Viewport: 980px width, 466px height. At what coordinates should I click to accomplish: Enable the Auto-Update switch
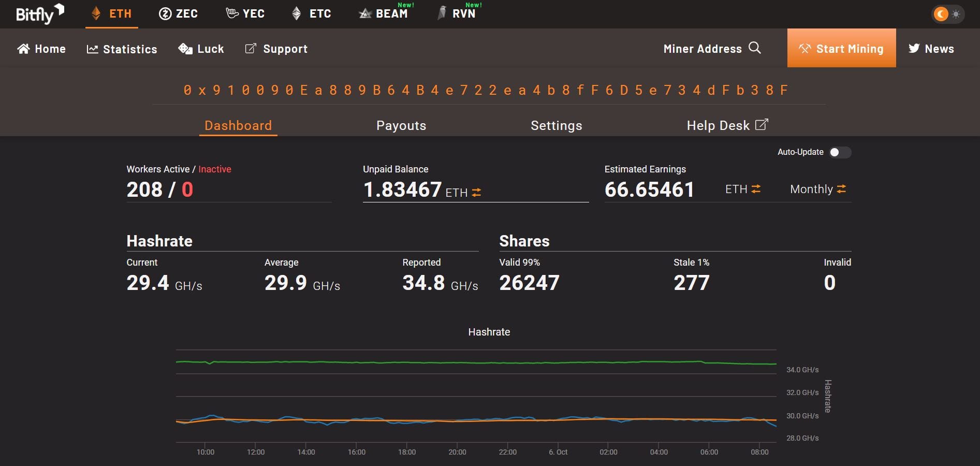click(x=840, y=152)
